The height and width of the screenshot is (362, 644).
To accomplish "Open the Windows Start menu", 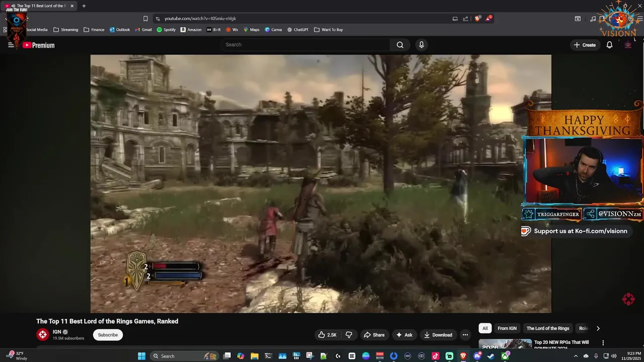I will coord(142,356).
